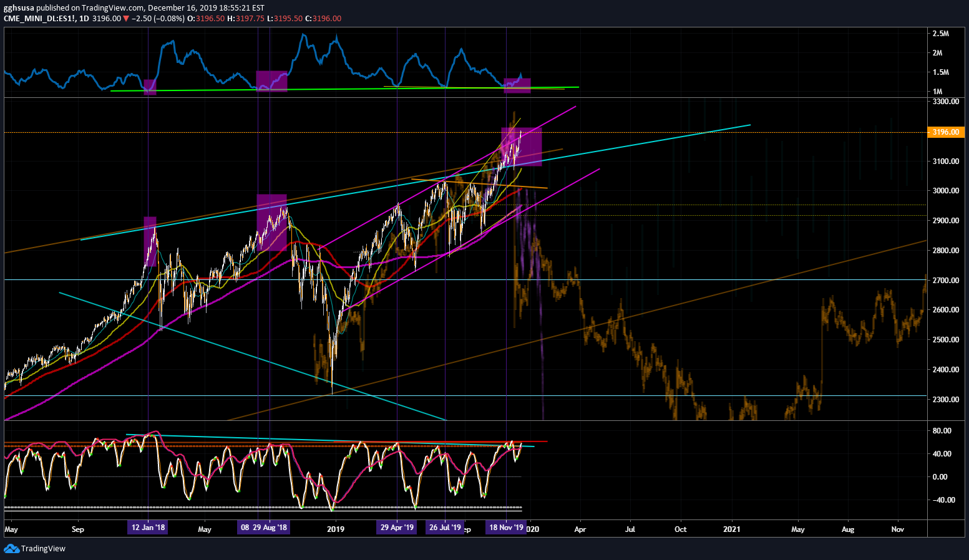The width and height of the screenshot is (969, 560).
Task: Click the 3300.00 price axis label
Action: click(946, 101)
